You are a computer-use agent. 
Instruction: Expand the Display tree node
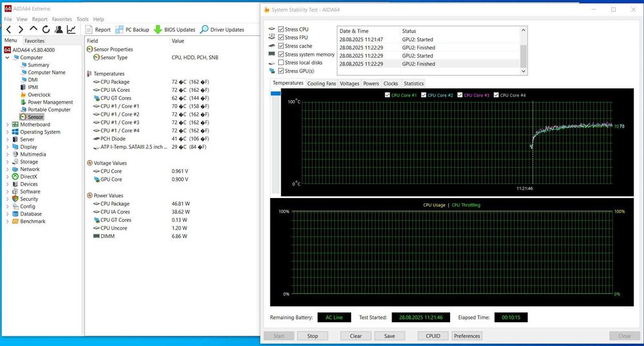[7, 147]
